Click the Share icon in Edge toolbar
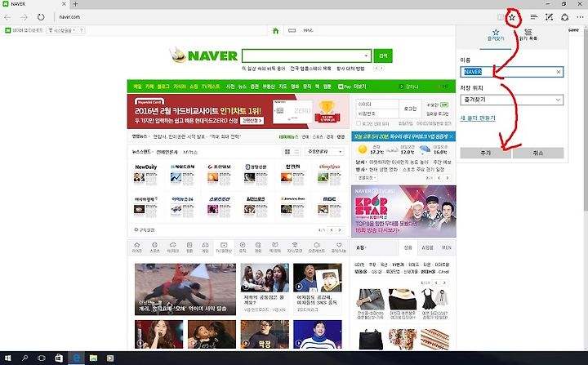 click(x=565, y=17)
